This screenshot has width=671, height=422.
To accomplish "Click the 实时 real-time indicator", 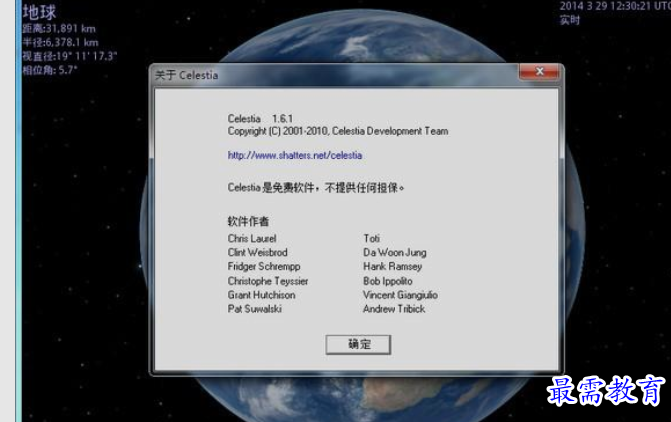I will (570, 20).
